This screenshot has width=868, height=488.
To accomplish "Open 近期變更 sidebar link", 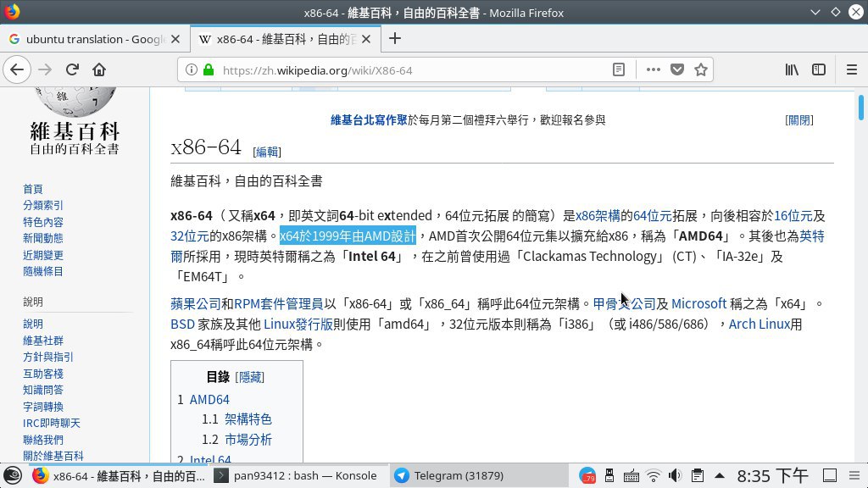I will tap(43, 255).
